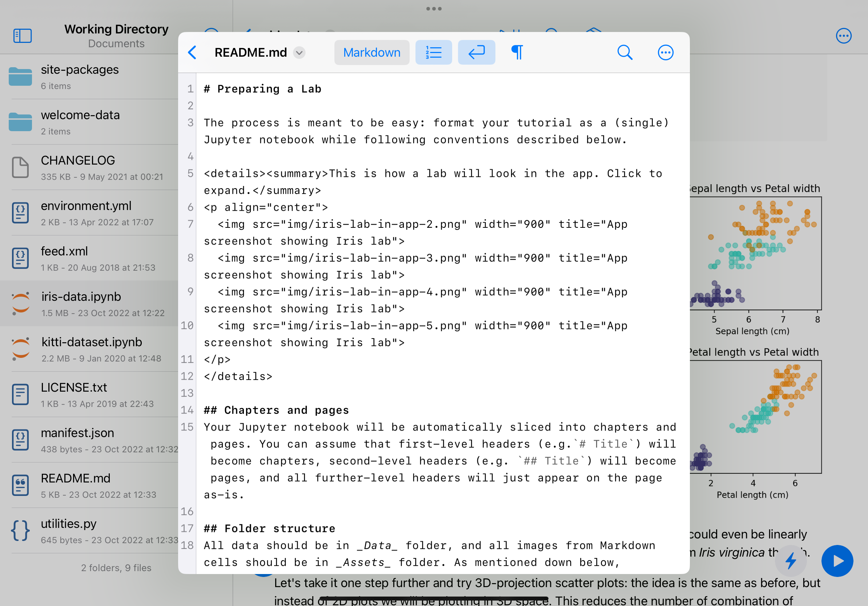The width and height of the screenshot is (868, 606).
Task: Go back from README.md editor
Action: [x=192, y=53]
